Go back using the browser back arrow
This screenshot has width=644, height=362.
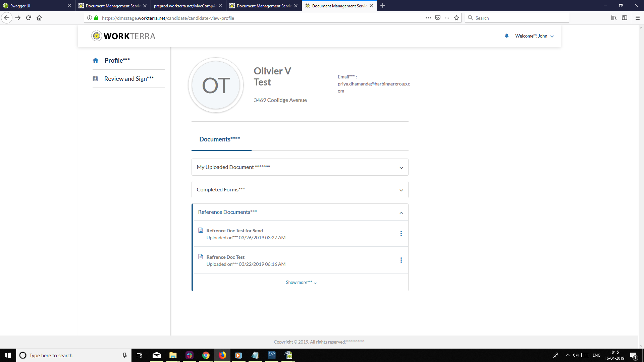pyautogui.click(x=7, y=18)
